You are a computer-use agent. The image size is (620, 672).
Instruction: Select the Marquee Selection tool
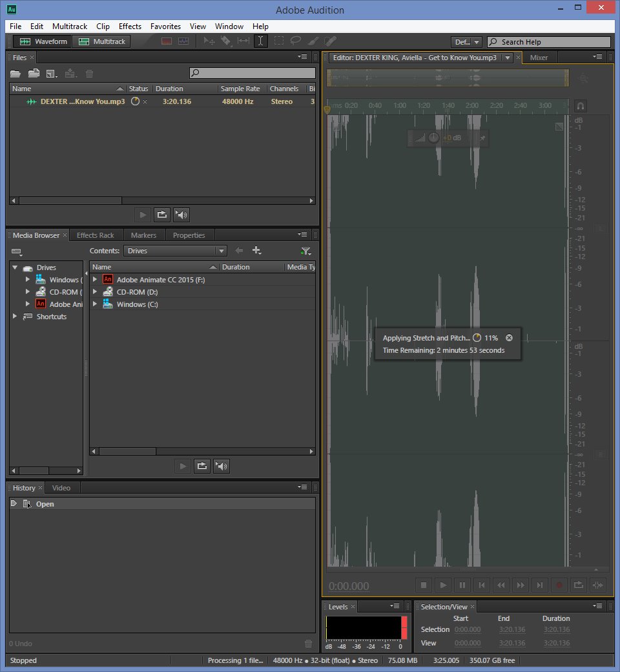tap(279, 41)
